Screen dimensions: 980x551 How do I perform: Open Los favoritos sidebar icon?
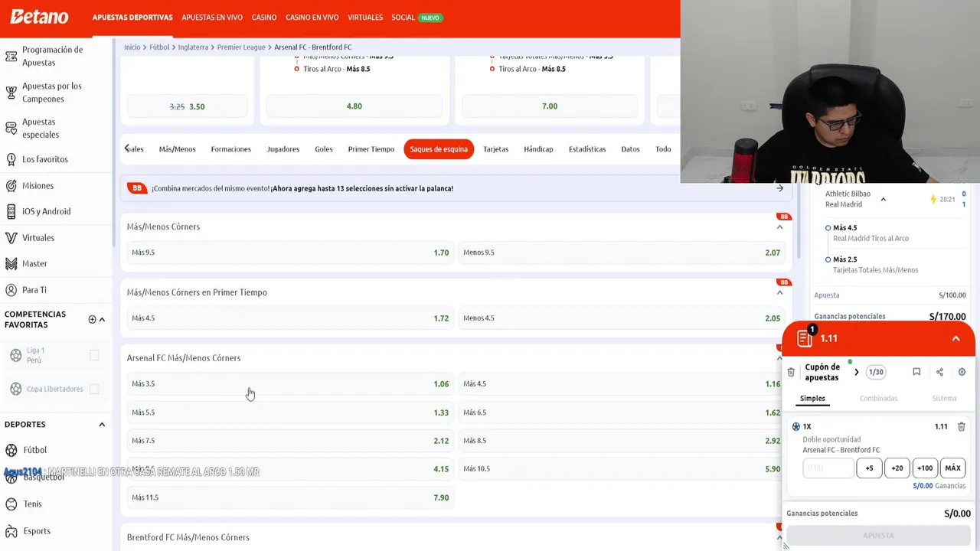(x=11, y=159)
